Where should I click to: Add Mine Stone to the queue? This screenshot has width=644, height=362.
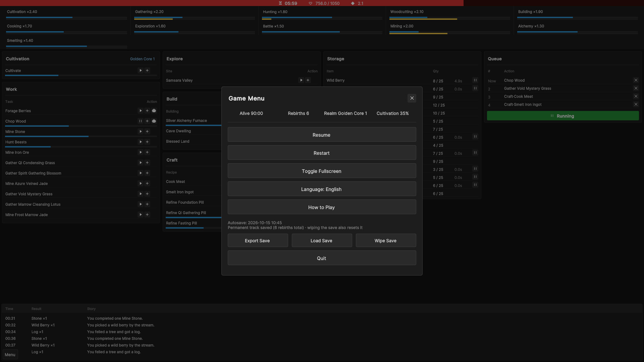[147, 131]
